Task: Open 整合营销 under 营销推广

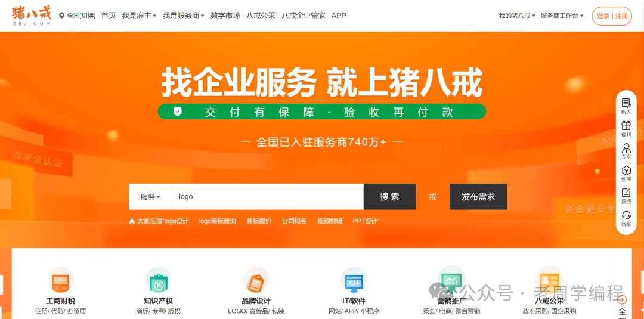Action: 467,311
